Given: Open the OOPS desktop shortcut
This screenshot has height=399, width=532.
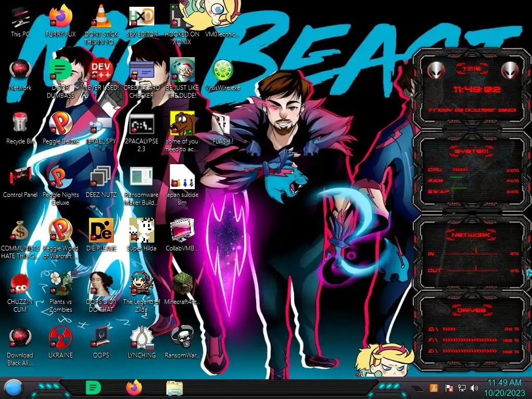Looking at the screenshot, I should (x=101, y=343).
